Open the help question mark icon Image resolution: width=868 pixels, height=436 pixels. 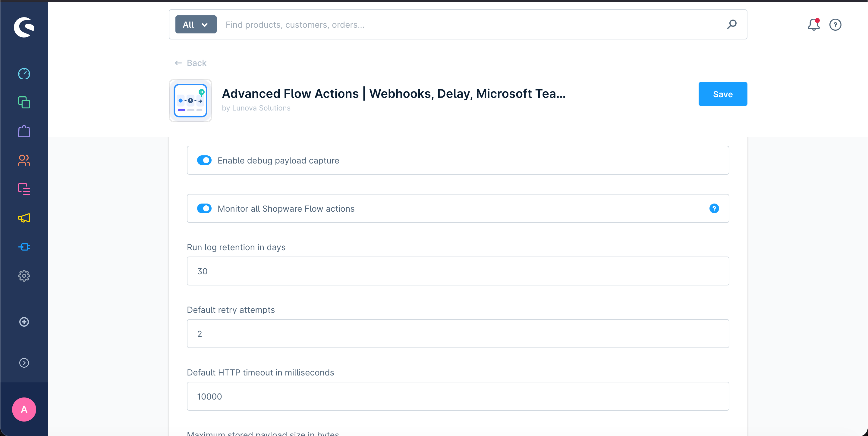coord(835,25)
